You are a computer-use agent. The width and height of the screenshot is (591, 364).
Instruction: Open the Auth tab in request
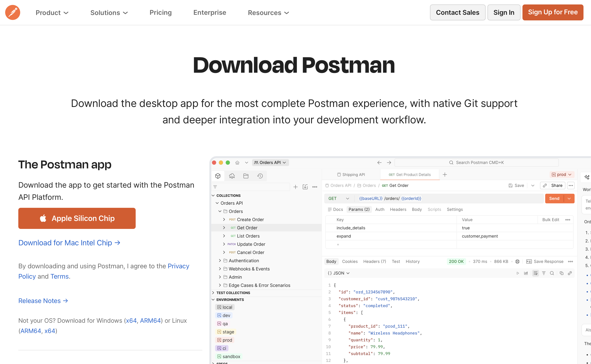pyautogui.click(x=380, y=209)
